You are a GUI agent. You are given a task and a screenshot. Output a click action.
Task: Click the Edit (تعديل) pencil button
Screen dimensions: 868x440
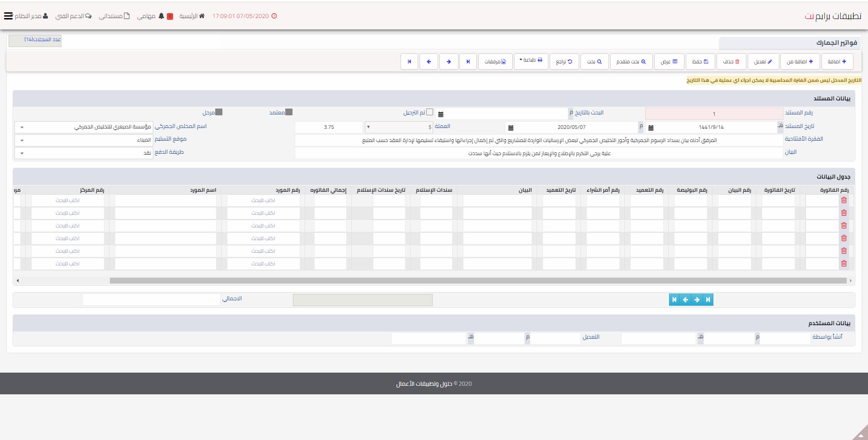(x=763, y=62)
